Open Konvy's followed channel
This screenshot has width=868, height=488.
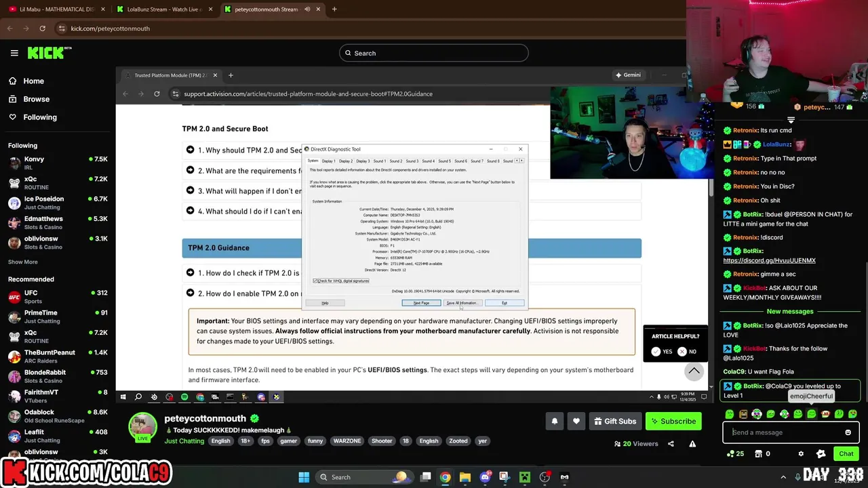point(58,163)
